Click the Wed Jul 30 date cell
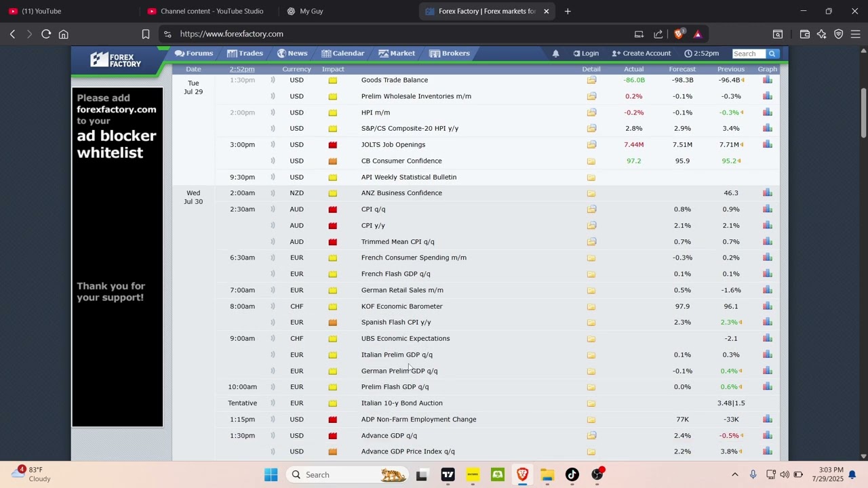The width and height of the screenshot is (868, 488). coord(193,197)
